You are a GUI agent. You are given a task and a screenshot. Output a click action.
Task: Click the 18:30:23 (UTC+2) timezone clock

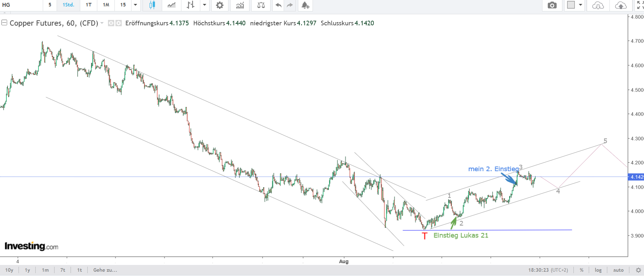coord(548,270)
